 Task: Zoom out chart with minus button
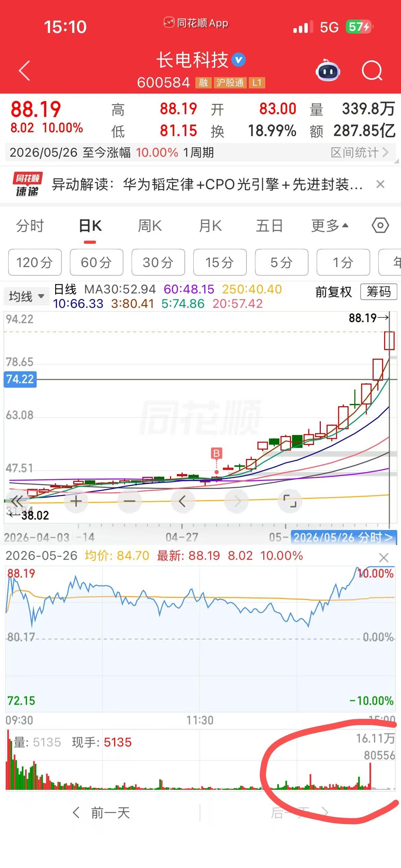tap(129, 501)
